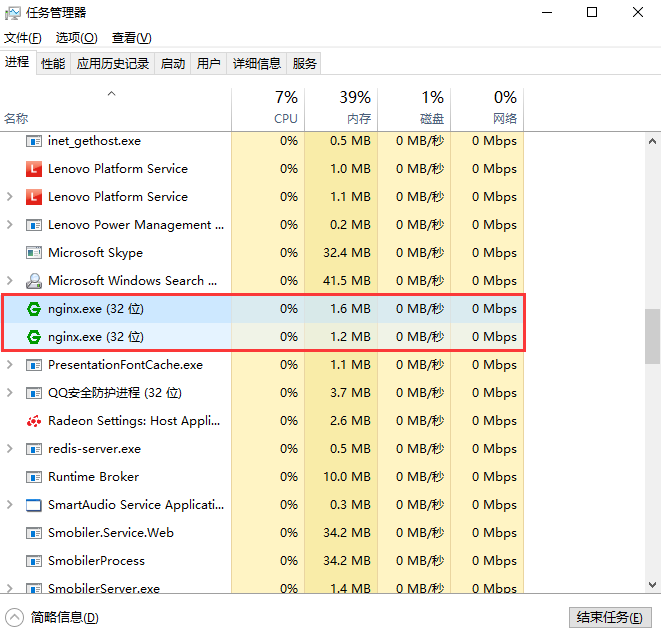Expand the Microsoft Windows Search process group
Image resolution: width=661 pixels, height=639 pixels.
(10, 281)
